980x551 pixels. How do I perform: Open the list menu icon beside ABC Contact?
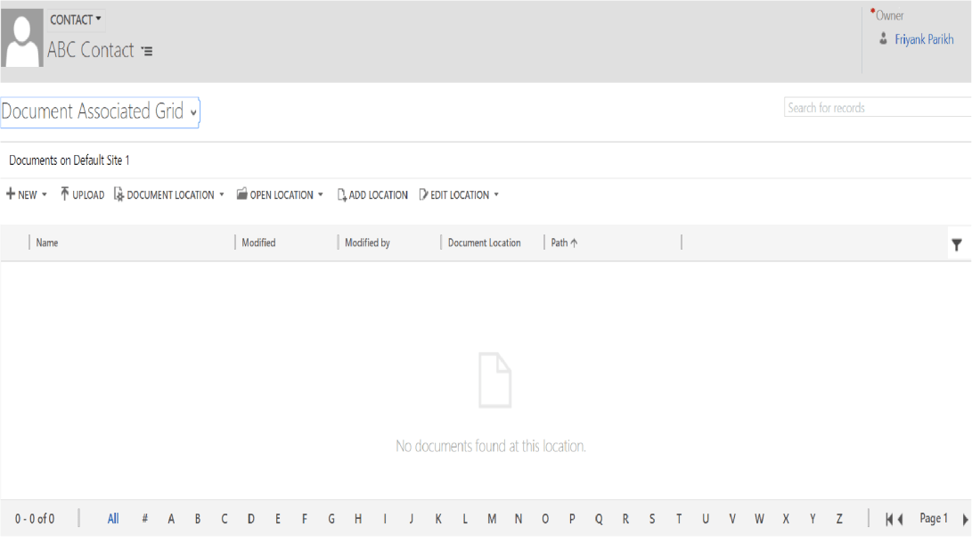pos(147,52)
